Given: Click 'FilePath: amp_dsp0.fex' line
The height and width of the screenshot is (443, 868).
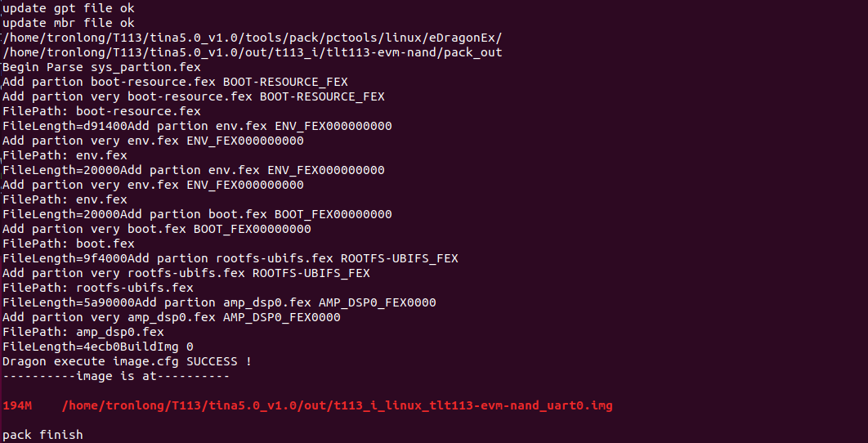Looking at the screenshot, I should (83, 332).
